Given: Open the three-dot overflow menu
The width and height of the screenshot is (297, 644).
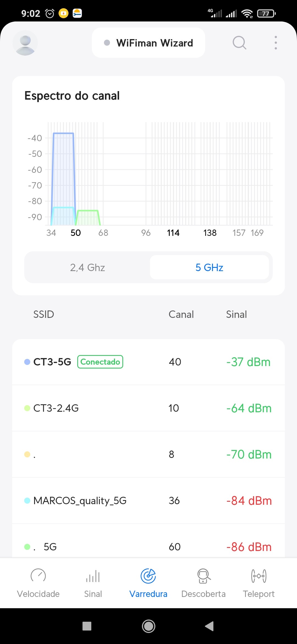Looking at the screenshot, I should coord(276,43).
